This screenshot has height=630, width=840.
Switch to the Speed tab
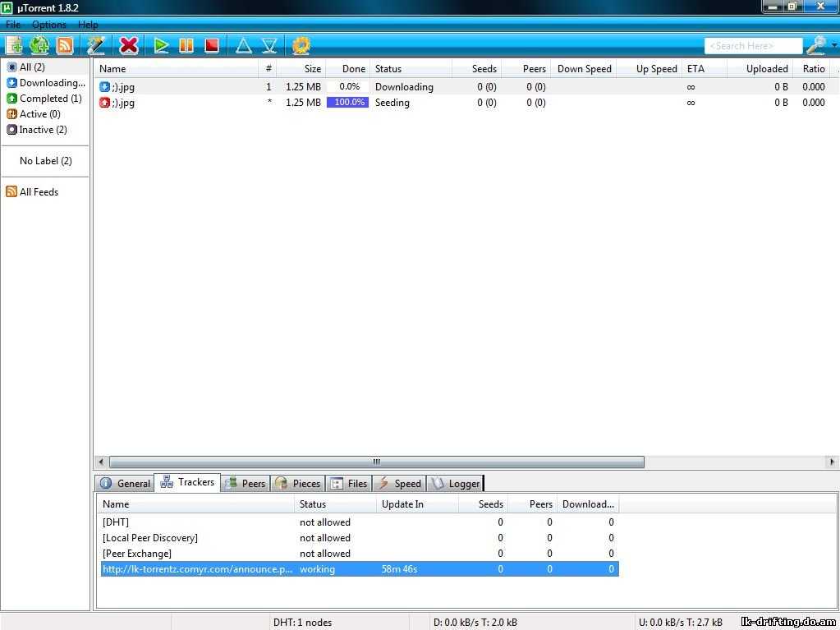coord(400,483)
